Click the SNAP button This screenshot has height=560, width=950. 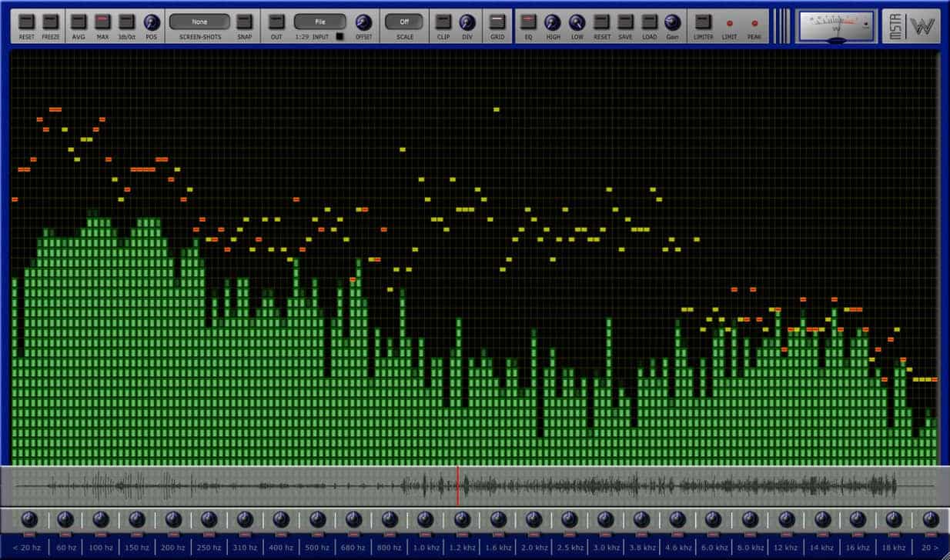pos(244,22)
